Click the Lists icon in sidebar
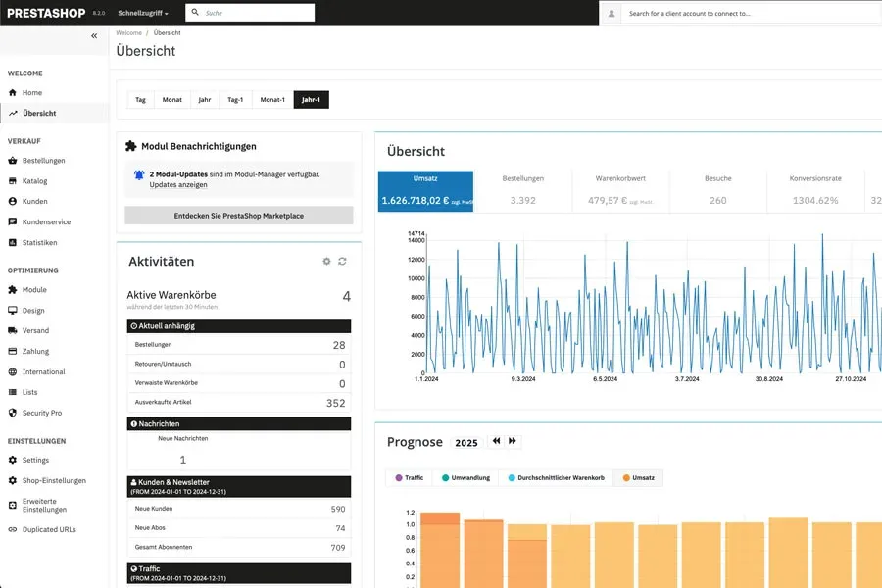Viewport: 882px width, 588px height. tap(13, 392)
